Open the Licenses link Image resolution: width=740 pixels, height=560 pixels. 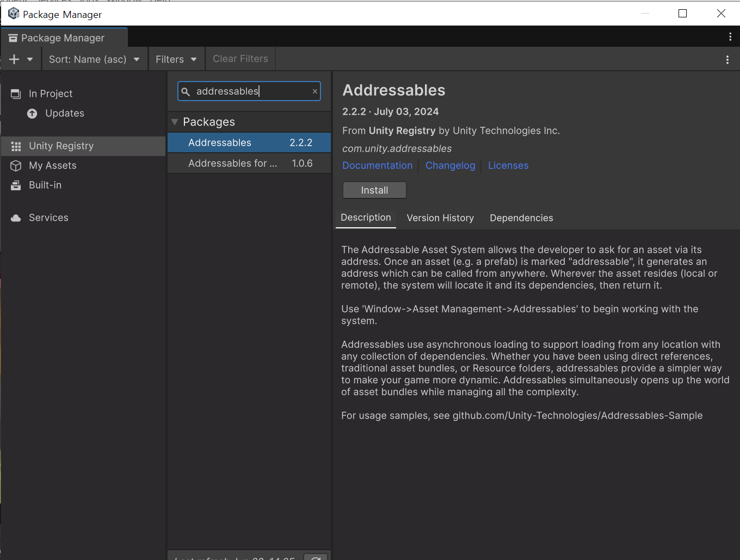508,165
